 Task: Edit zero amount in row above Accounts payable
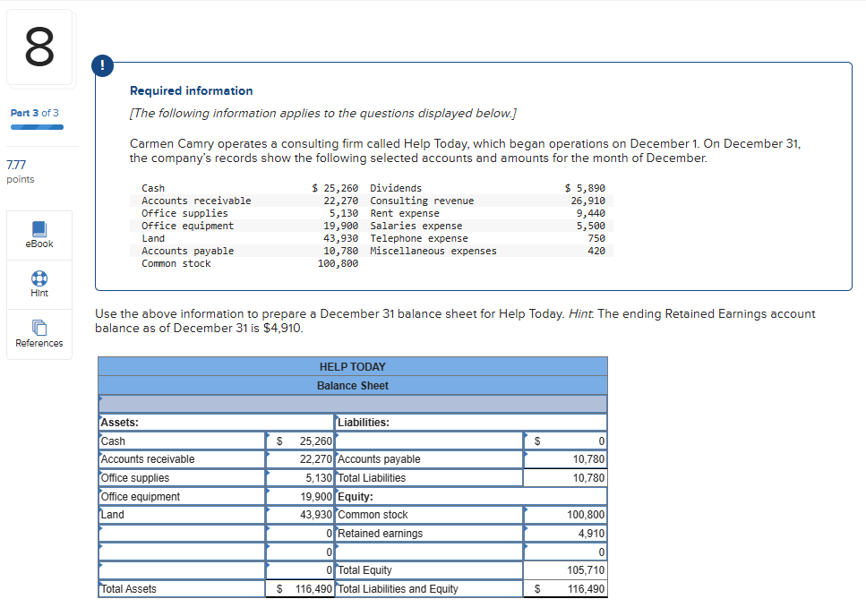pos(565,441)
